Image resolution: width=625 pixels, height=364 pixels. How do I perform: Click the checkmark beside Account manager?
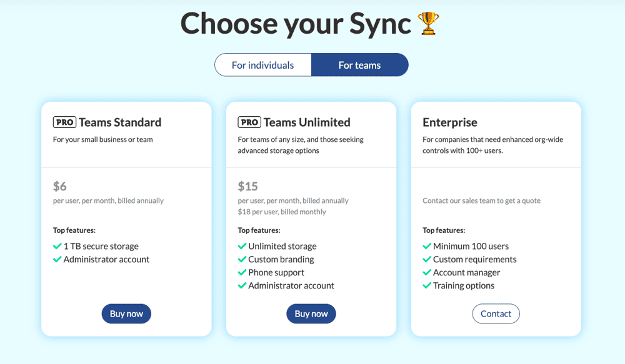[x=427, y=272]
